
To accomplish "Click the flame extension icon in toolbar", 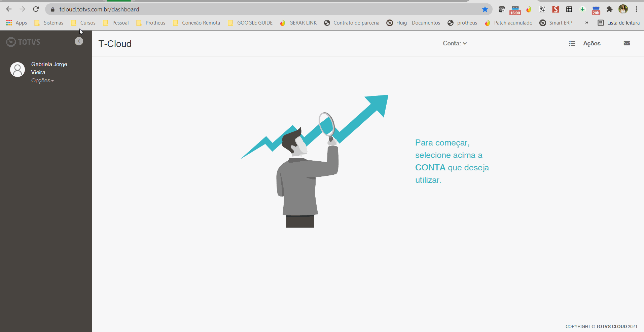I will click(x=529, y=9).
